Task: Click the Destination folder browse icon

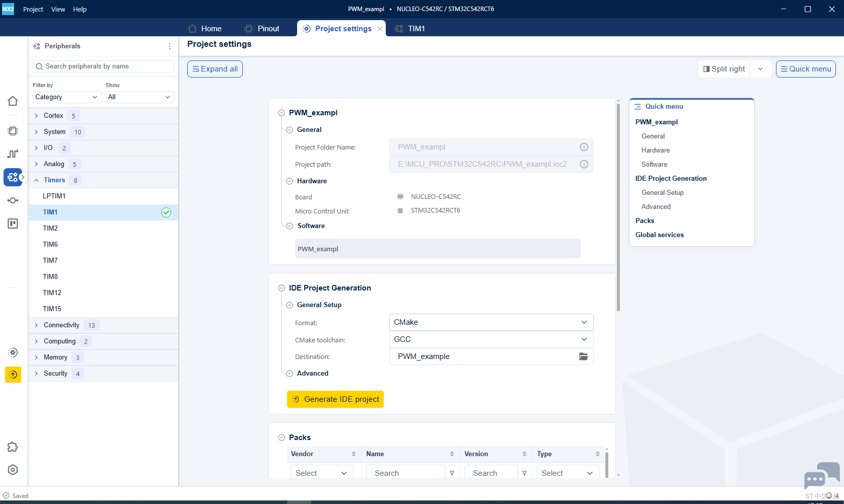Action: click(584, 356)
